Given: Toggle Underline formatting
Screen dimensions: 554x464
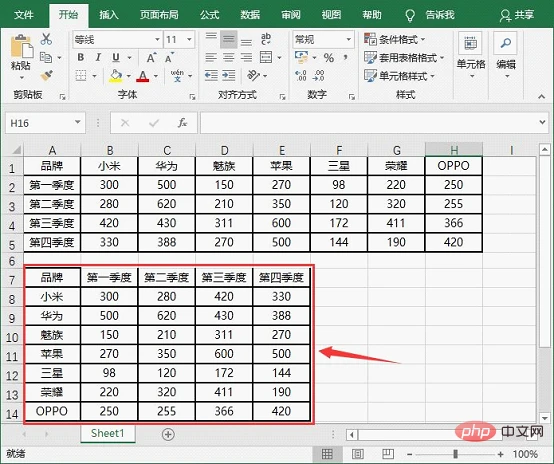Looking at the screenshot, I should tap(116, 57).
